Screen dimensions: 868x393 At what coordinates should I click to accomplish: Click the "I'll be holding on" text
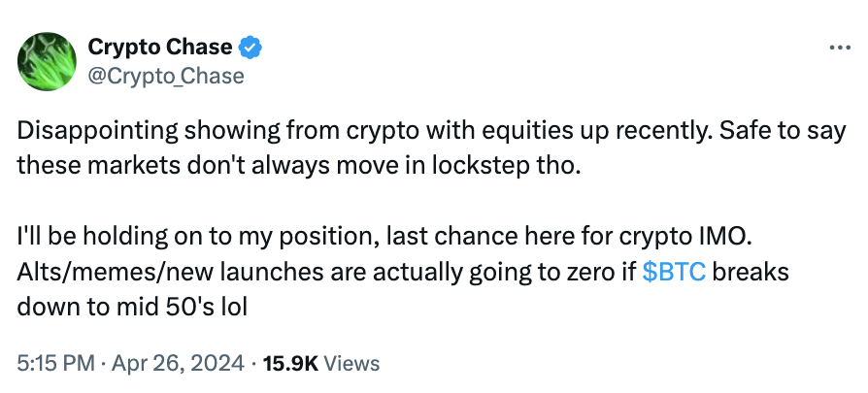click(x=97, y=237)
